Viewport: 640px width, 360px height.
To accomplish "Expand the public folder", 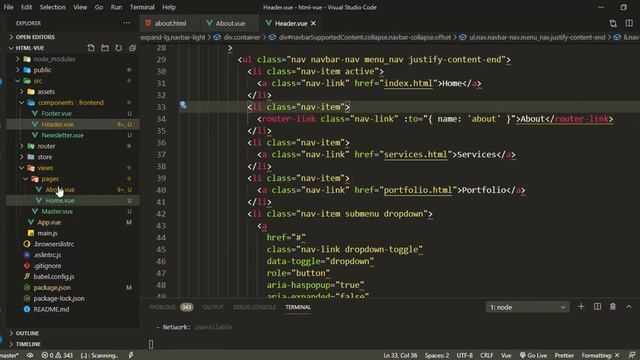I will (42, 70).
